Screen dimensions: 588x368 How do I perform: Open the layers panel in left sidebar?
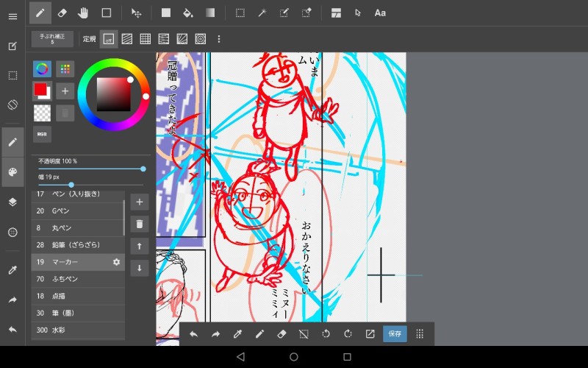click(x=12, y=202)
